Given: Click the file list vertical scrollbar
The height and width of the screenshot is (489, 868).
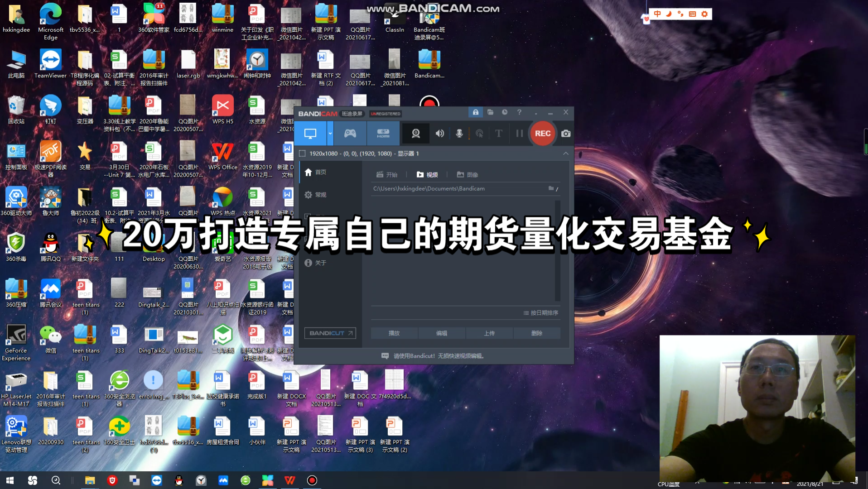Looking at the screenshot, I should 558,251.
